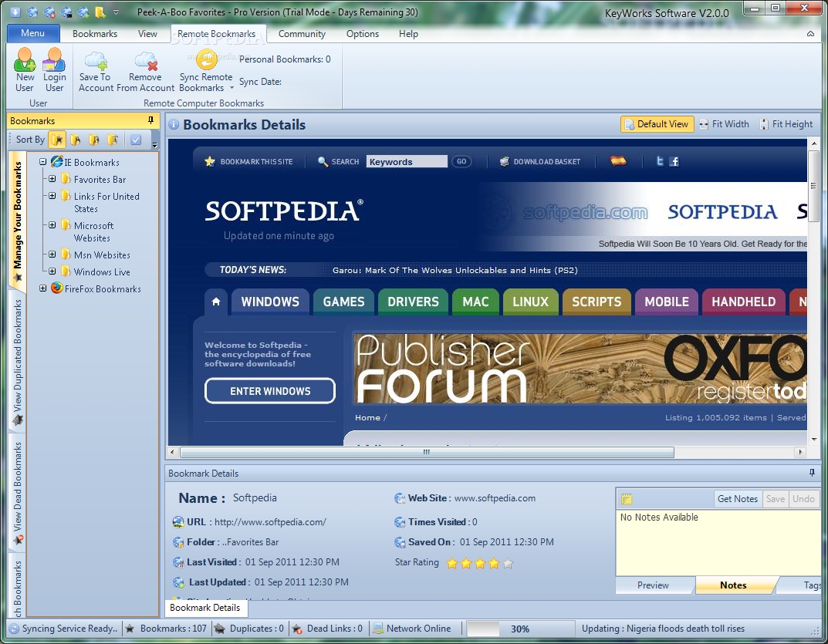This screenshot has width=828, height=644.
Task: Click the folder with plus quick-access icon
Action: pyautogui.click(x=100, y=12)
